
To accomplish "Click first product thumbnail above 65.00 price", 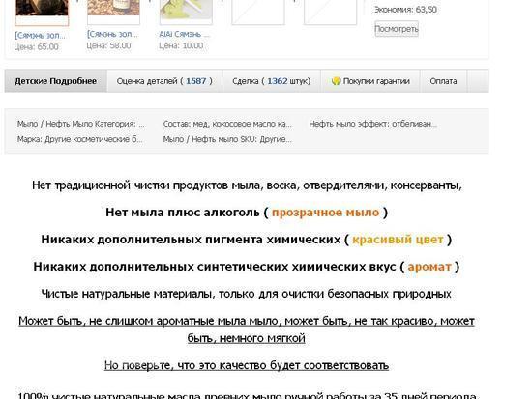I will [x=42, y=13].
